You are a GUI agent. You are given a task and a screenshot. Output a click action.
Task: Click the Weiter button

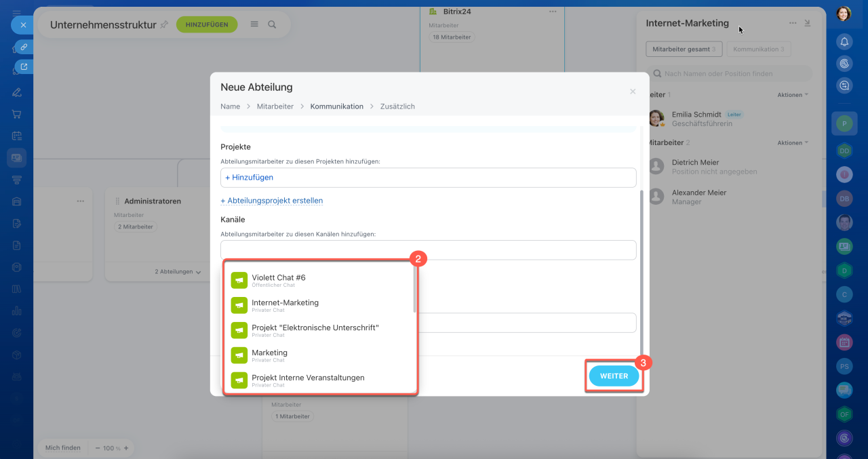pyautogui.click(x=614, y=376)
